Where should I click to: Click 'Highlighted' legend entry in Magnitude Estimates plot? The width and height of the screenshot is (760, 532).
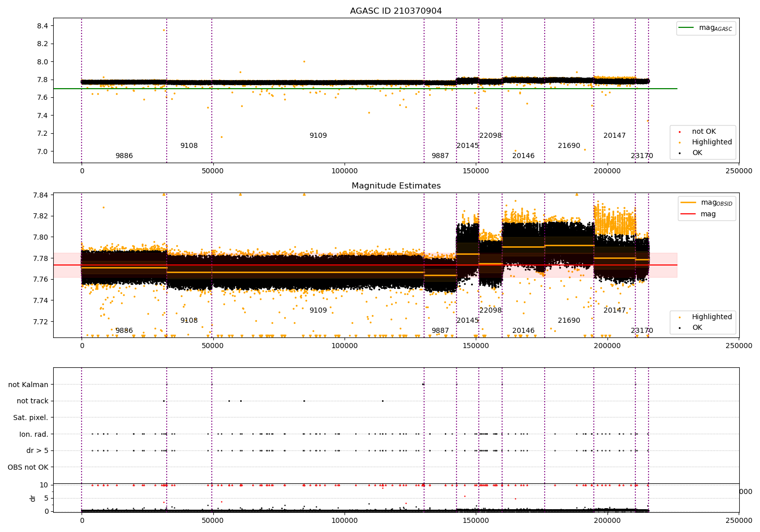point(704,317)
